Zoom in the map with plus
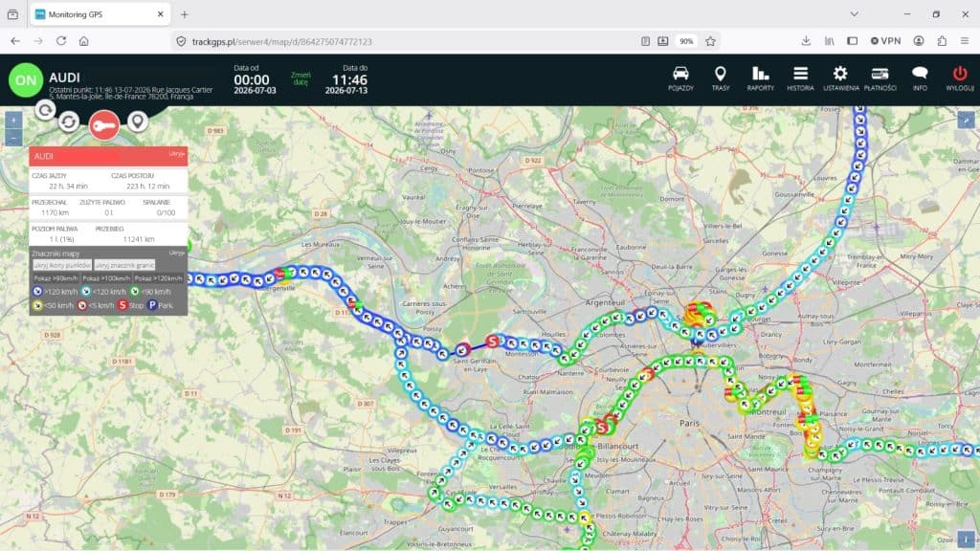Viewport: 980px width, 551px height. 13,120
